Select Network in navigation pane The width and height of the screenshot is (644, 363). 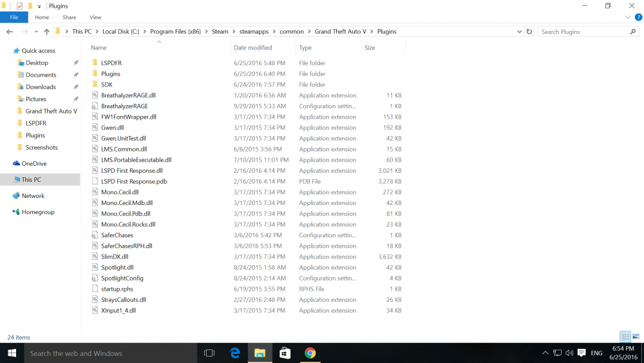[33, 195]
